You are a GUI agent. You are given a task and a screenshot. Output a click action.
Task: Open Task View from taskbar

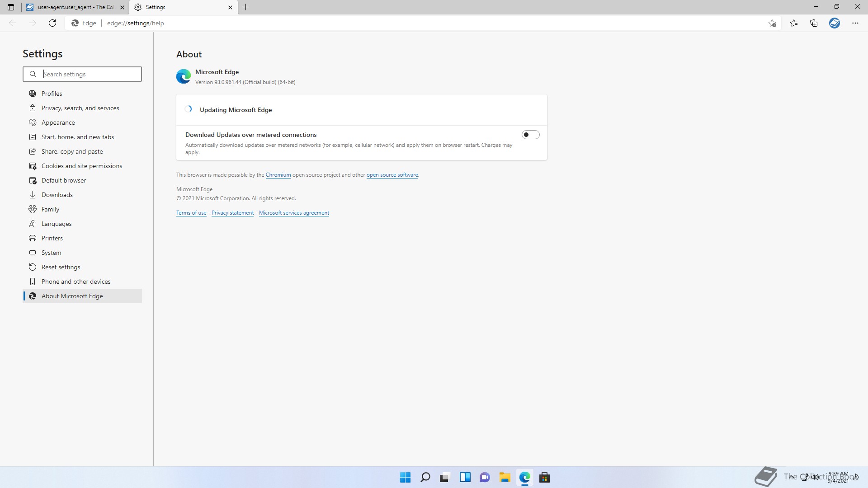tap(445, 477)
